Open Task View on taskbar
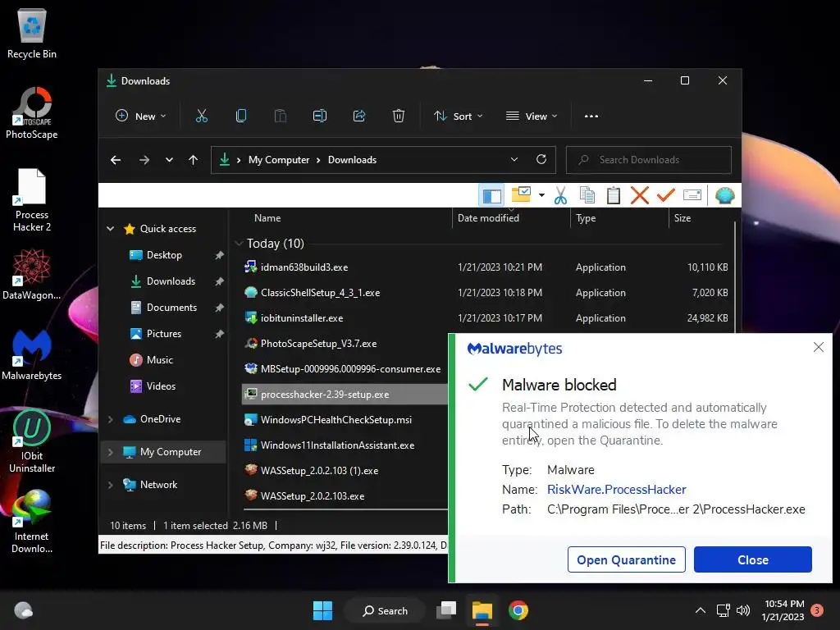 (x=446, y=610)
